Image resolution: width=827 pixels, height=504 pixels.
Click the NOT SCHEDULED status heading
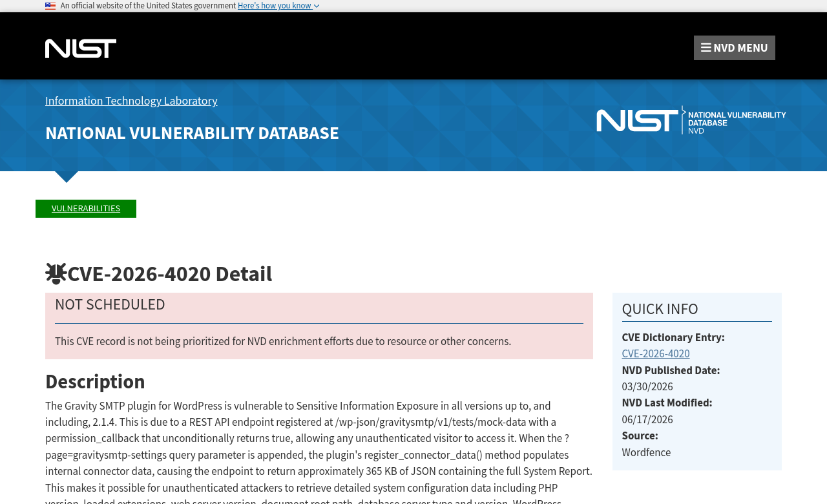(110, 304)
